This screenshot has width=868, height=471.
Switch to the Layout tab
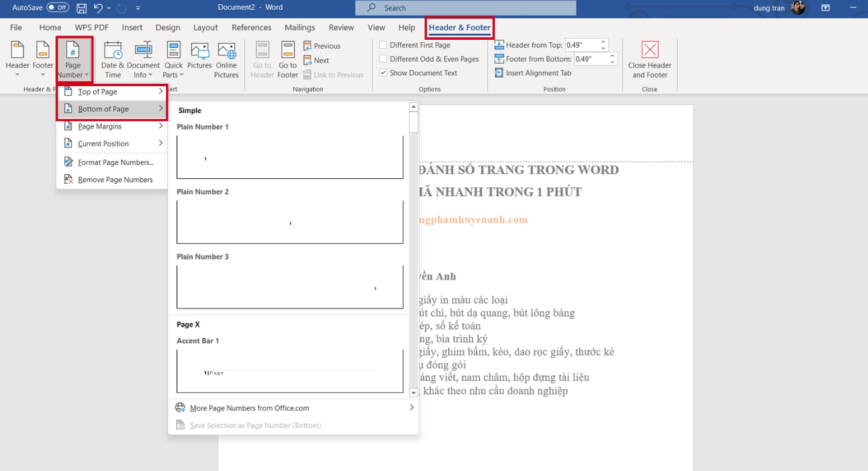pyautogui.click(x=205, y=27)
